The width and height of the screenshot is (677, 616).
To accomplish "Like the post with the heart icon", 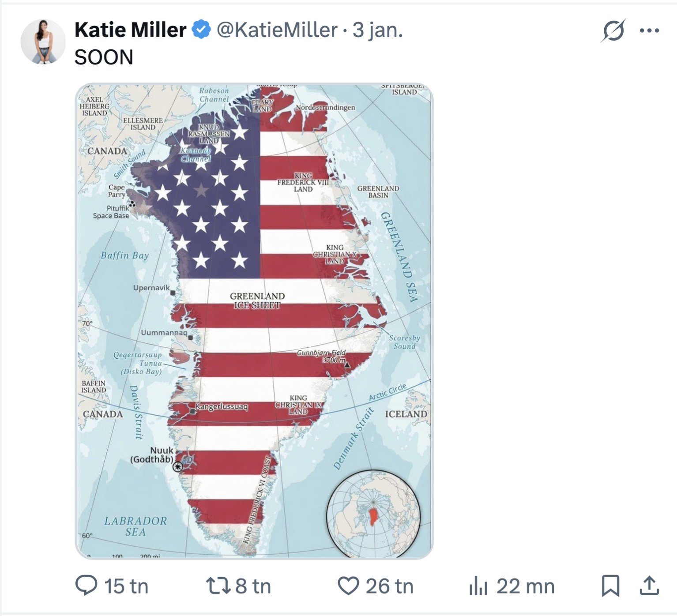I will pos(348,586).
